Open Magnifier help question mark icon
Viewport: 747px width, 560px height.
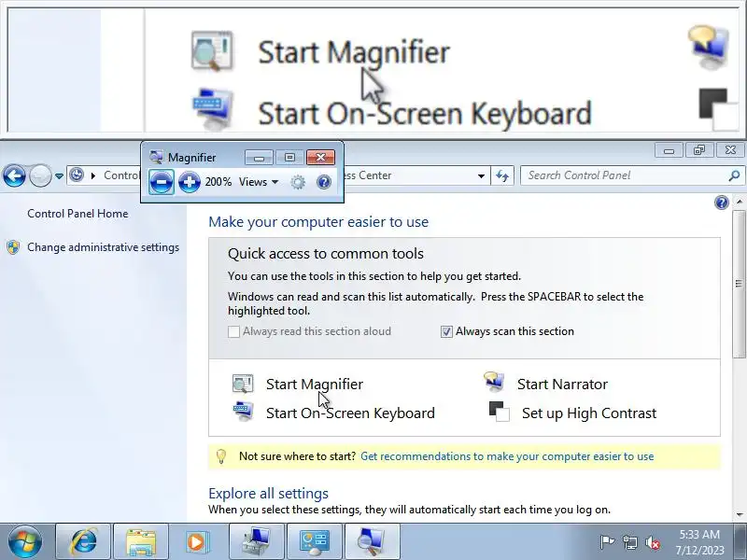(324, 182)
